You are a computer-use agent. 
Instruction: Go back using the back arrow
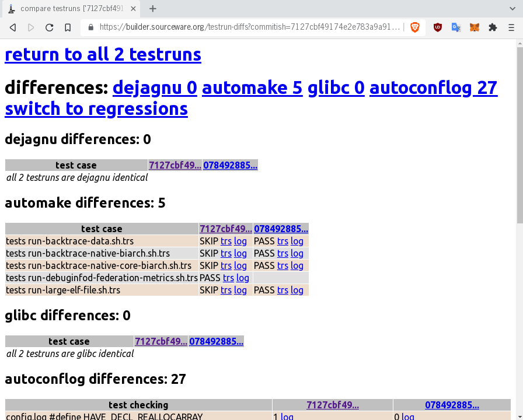pos(13,27)
